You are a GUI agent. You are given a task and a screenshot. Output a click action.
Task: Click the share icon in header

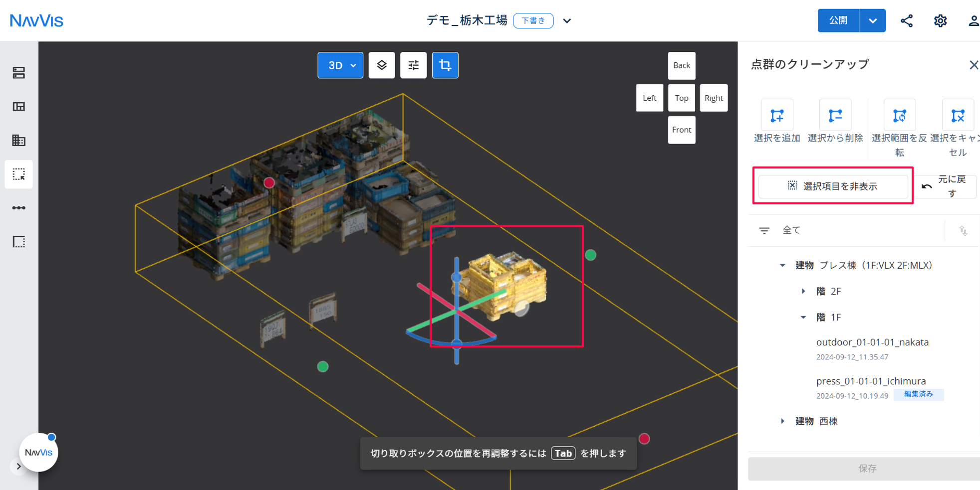[x=907, y=20]
